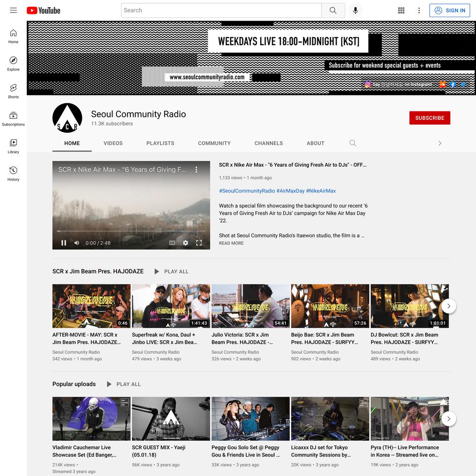Viewport: 476px width, 476px height.
Task: Play all HAJODAZE playlist videos
Action: click(x=171, y=271)
